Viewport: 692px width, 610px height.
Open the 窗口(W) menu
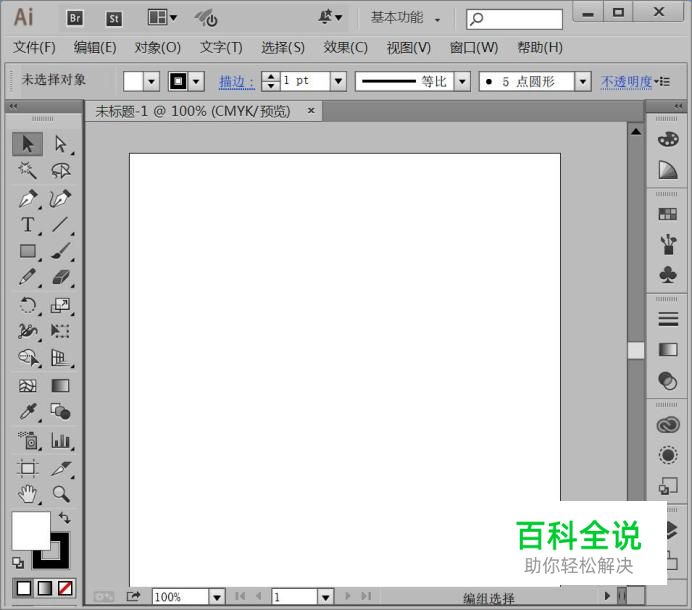[x=474, y=47]
